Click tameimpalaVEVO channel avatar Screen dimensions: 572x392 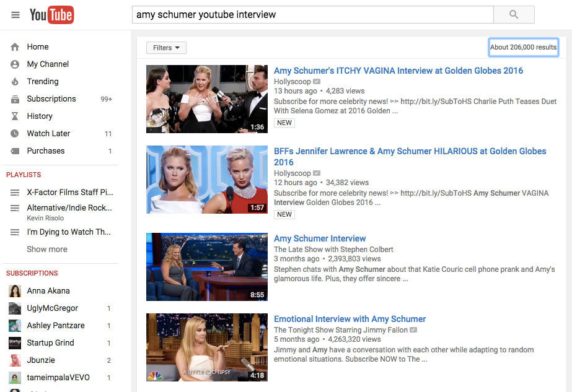coord(15,377)
